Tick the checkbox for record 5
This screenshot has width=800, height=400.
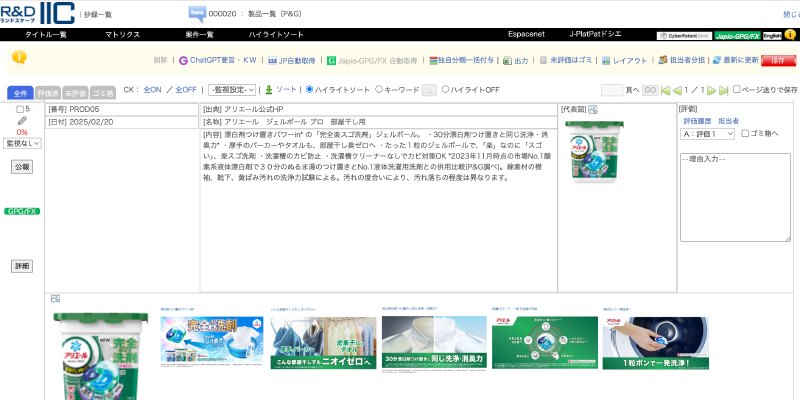point(20,109)
